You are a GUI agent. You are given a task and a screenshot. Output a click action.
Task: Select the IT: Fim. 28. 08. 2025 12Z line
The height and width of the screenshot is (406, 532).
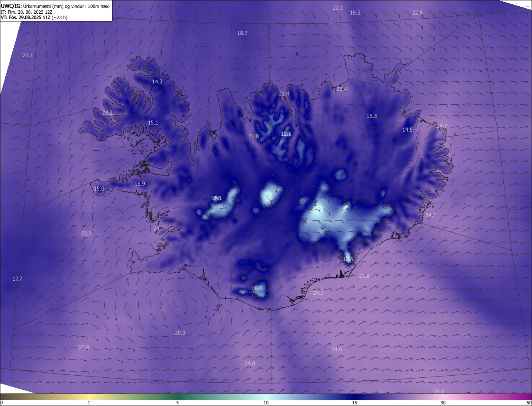point(27,12)
